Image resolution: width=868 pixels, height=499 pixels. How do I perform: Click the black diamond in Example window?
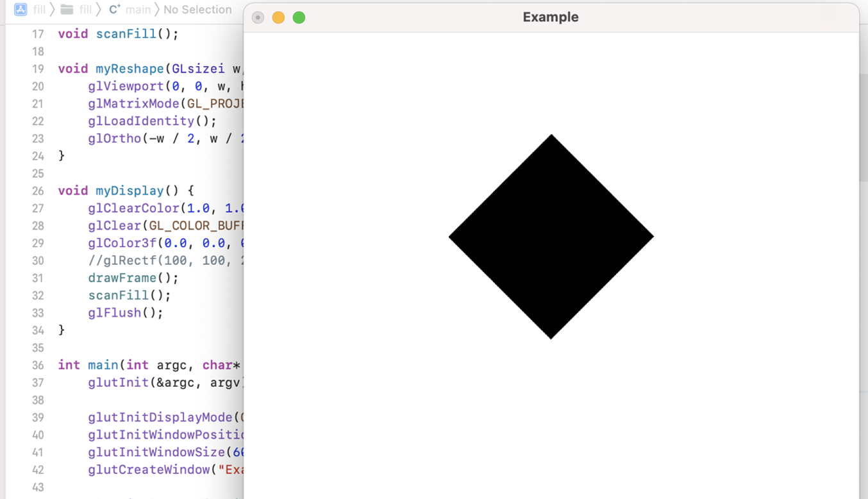click(x=551, y=237)
